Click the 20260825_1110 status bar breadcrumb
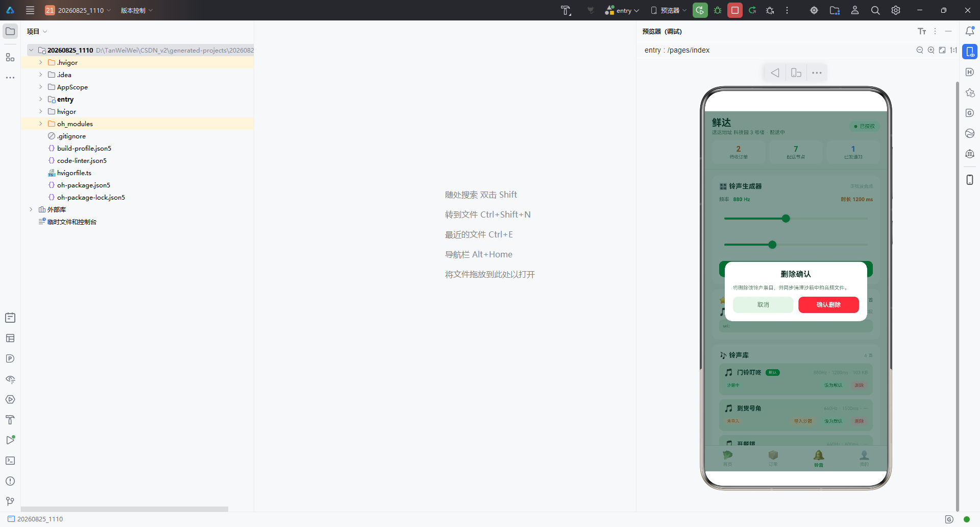Viewport: 980px width, 527px height. [x=35, y=519]
